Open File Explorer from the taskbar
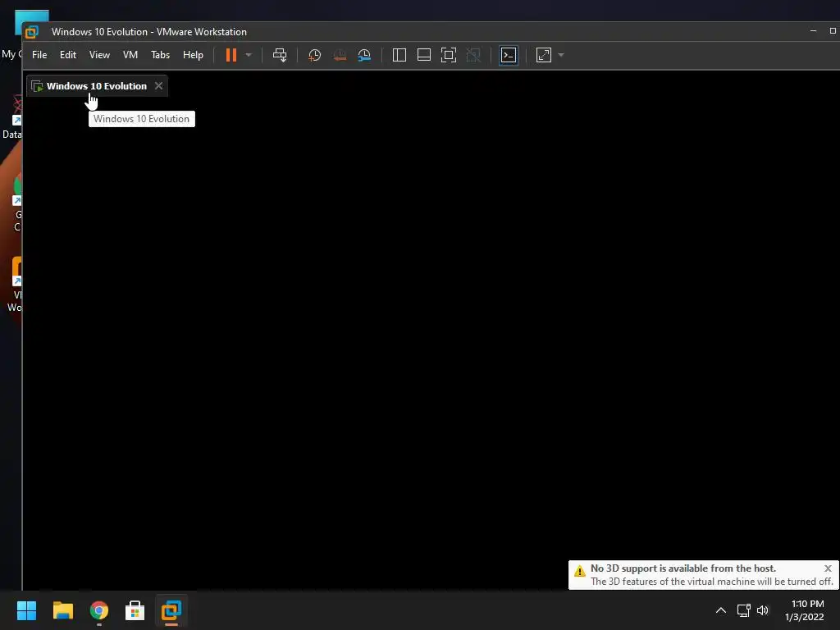The image size is (840, 630). click(x=62, y=610)
